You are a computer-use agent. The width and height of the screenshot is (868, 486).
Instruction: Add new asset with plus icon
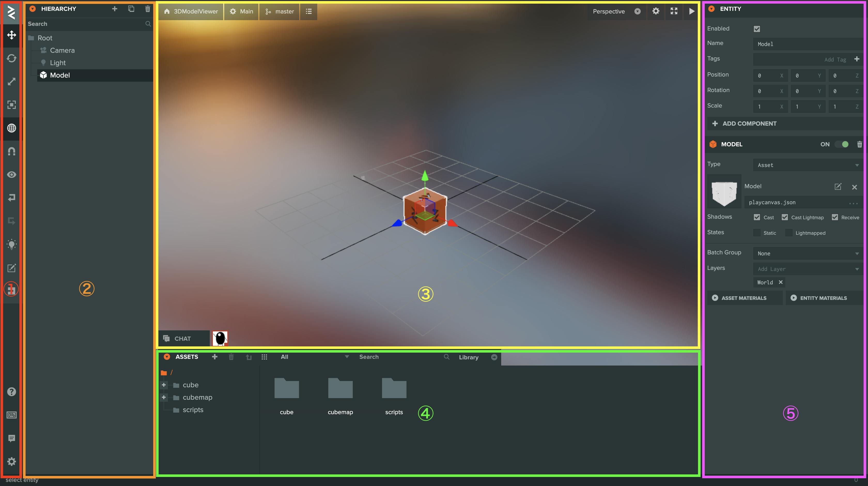click(x=215, y=357)
